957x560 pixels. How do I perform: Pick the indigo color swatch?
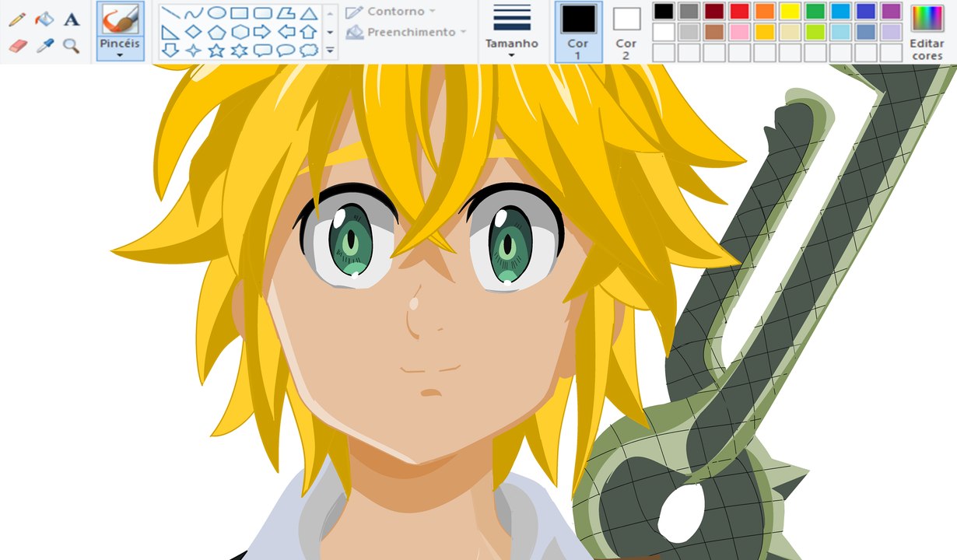click(866, 11)
